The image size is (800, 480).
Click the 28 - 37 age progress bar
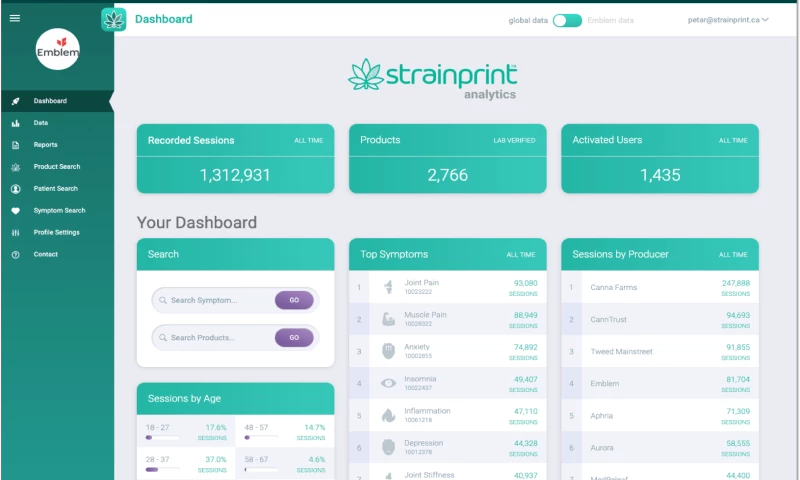(162, 470)
